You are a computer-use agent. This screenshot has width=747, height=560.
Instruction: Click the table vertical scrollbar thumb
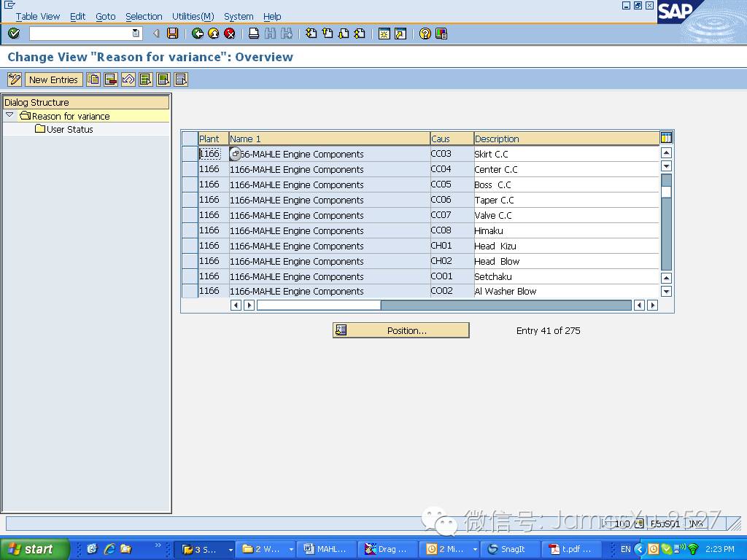pos(667,192)
